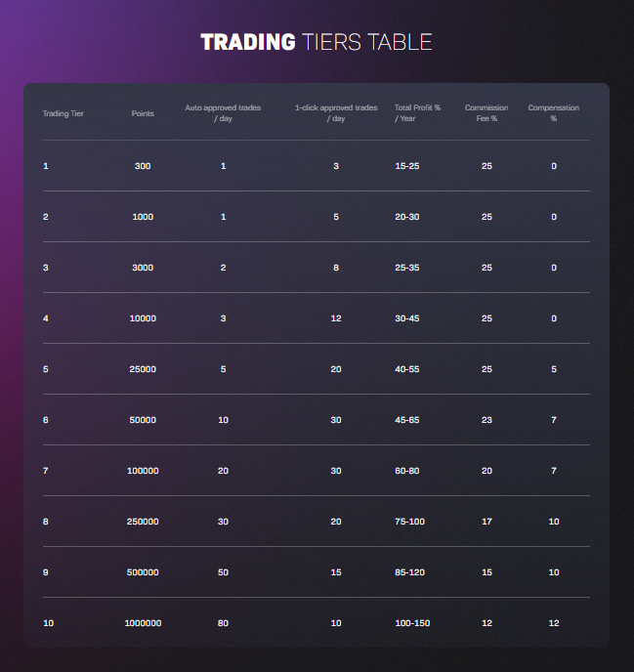Select the 3000 points cell

(x=143, y=268)
